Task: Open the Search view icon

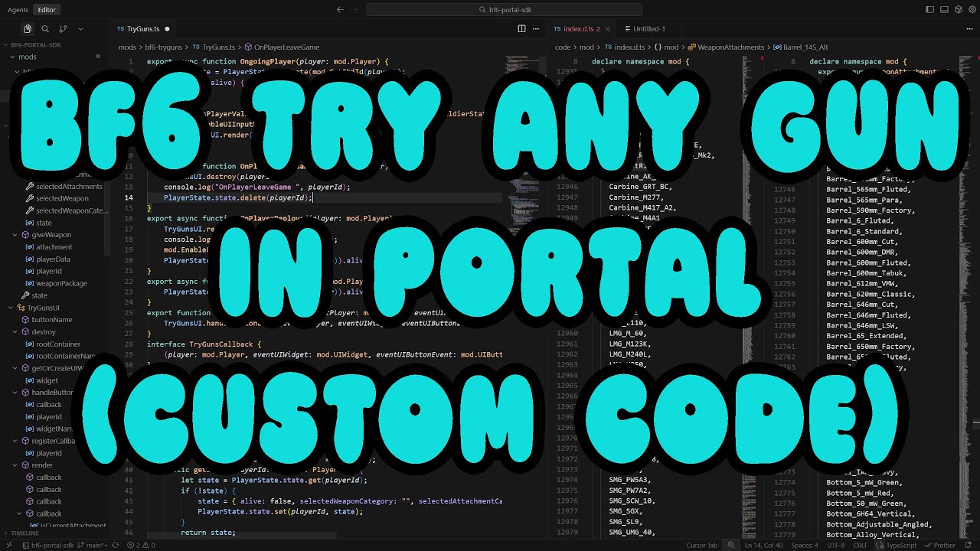Action: [45, 29]
